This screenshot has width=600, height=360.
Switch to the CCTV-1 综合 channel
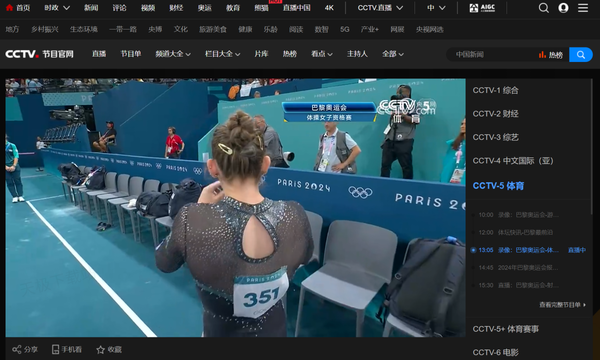coord(496,90)
